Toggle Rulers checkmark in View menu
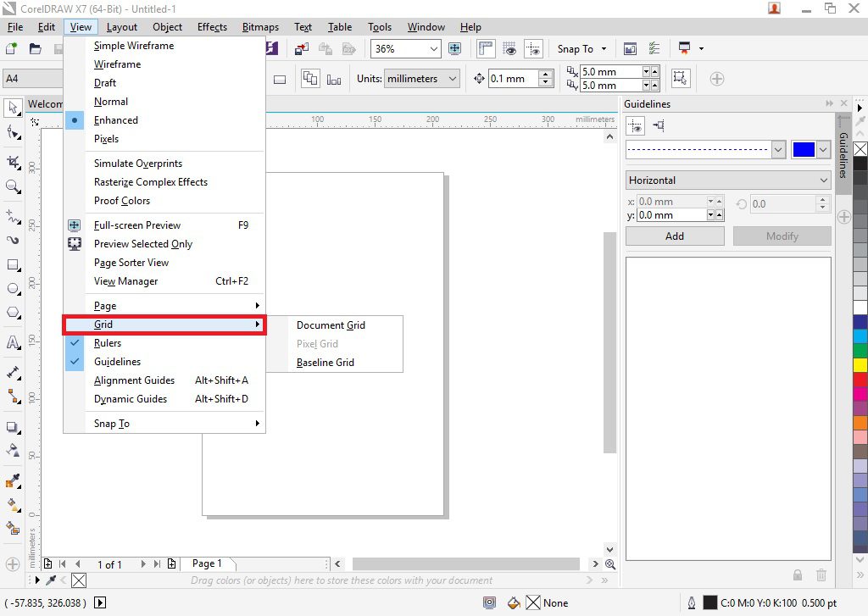This screenshot has width=868, height=616. 75,343
